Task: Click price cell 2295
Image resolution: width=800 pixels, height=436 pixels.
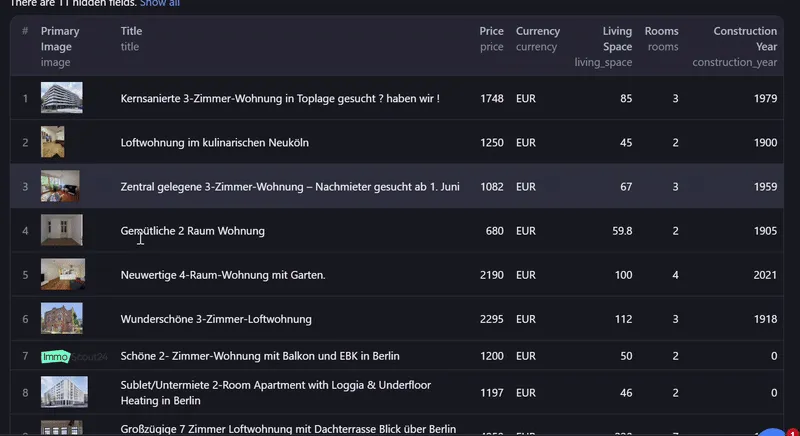Action: [491, 319]
